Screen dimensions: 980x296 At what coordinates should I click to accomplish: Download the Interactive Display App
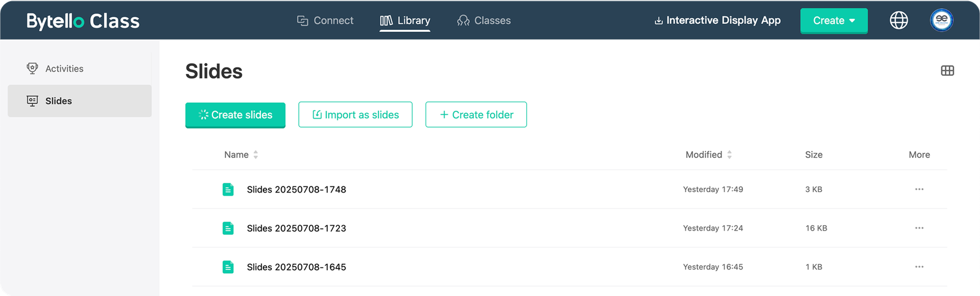coord(717,21)
